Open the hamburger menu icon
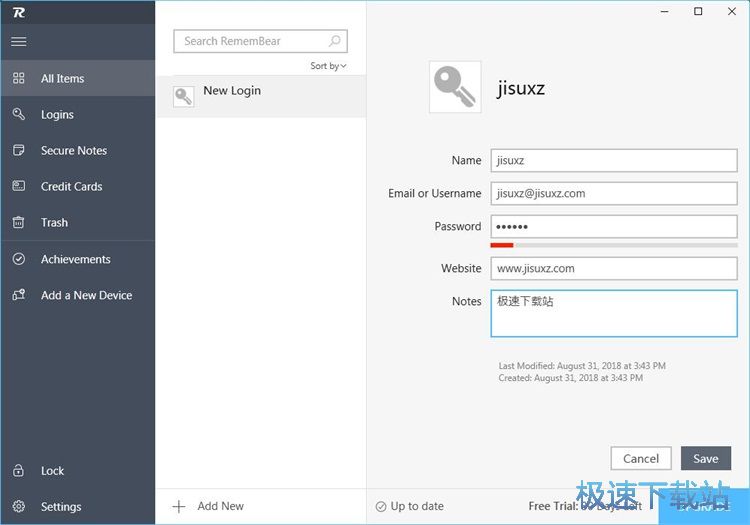The image size is (750, 525). (x=19, y=42)
